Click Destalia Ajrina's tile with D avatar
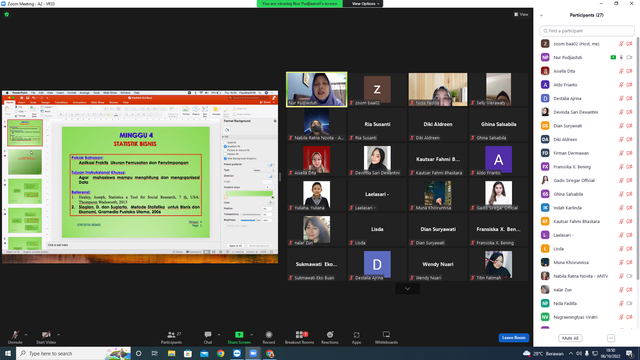The height and width of the screenshot is (360, 640). pos(377,264)
